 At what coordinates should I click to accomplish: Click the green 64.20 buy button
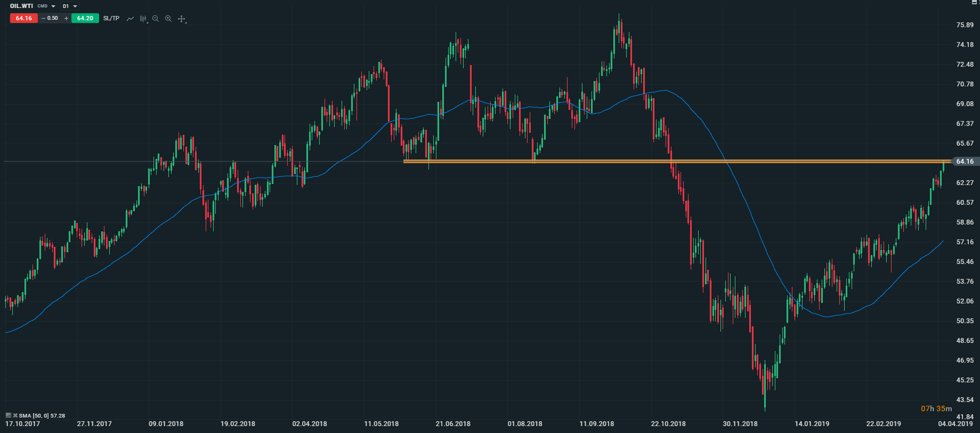(85, 18)
